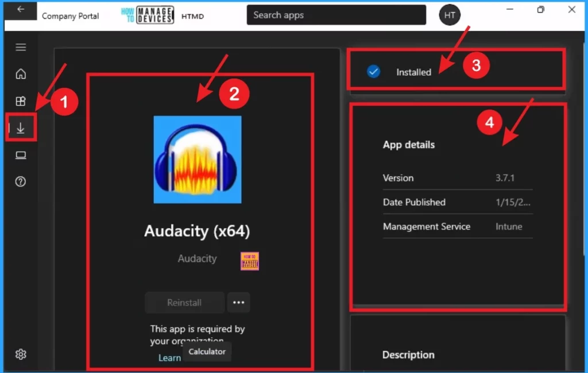Screen dimensions: 588x373
Task: Click the back arrow button
Action: click(21, 9)
